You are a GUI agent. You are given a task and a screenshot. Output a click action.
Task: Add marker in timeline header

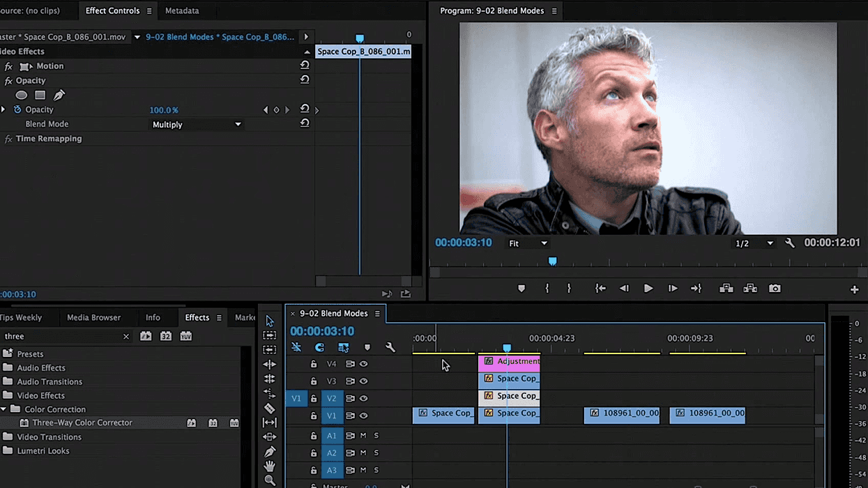click(x=367, y=347)
